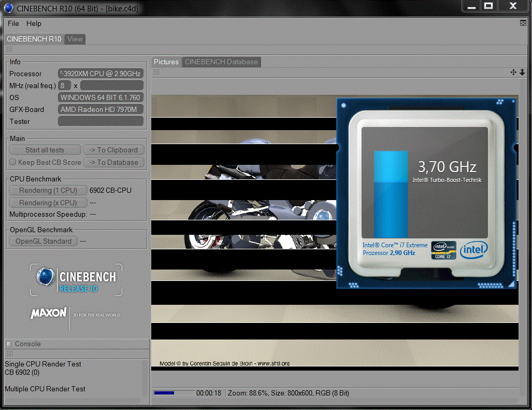Click the model copyright text in render
The height and width of the screenshot is (410, 532).
tap(225, 363)
